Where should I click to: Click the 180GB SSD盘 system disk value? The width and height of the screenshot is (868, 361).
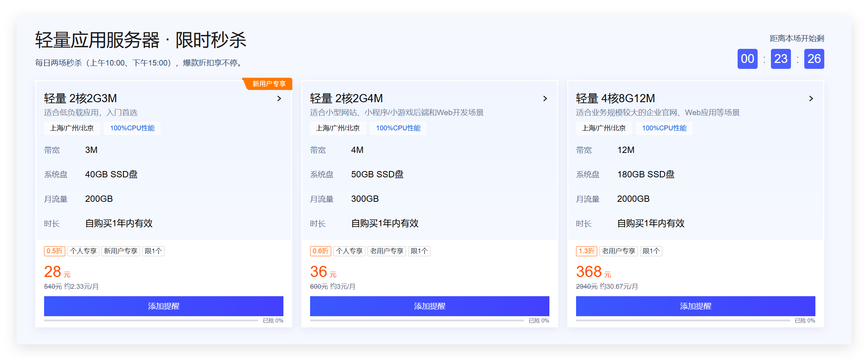pyautogui.click(x=646, y=174)
